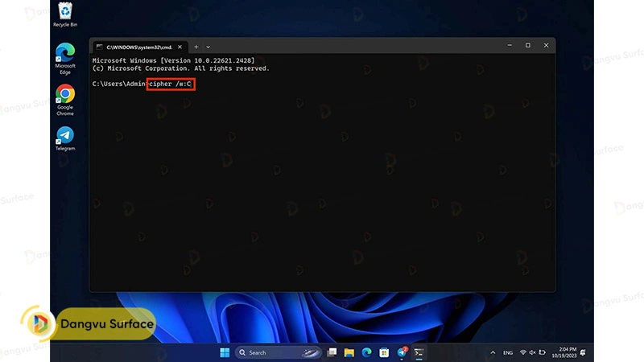
Task: Select the C:\WINDOWS\system32\cmd tab
Action: coord(137,47)
